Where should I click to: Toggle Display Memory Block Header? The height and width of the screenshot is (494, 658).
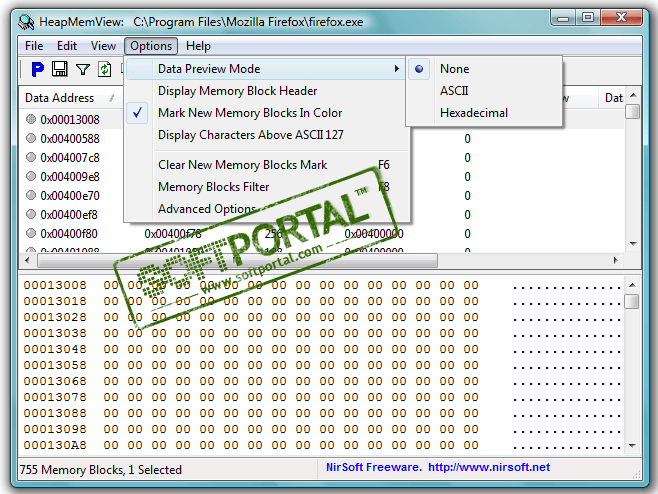coord(267,91)
